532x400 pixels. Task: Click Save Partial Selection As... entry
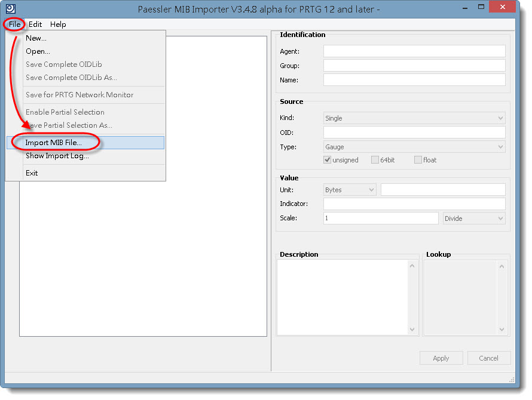point(85,125)
